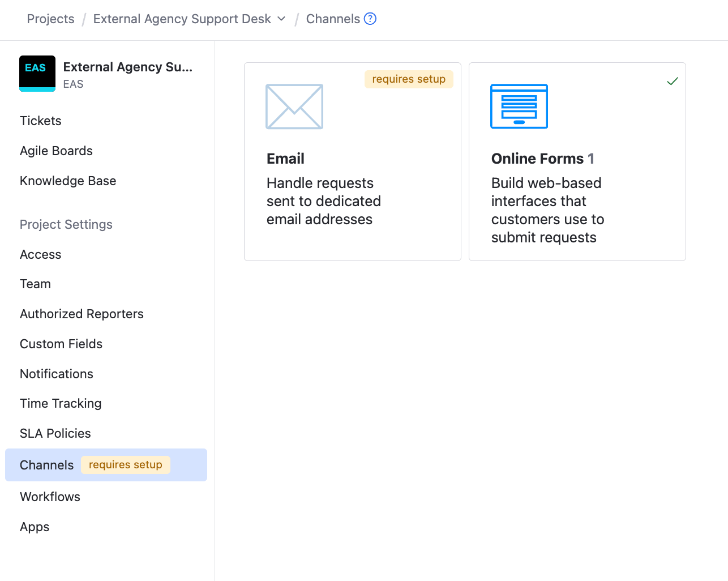The image size is (728, 581).
Task: Select Team settings page
Action: click(35, 284)
